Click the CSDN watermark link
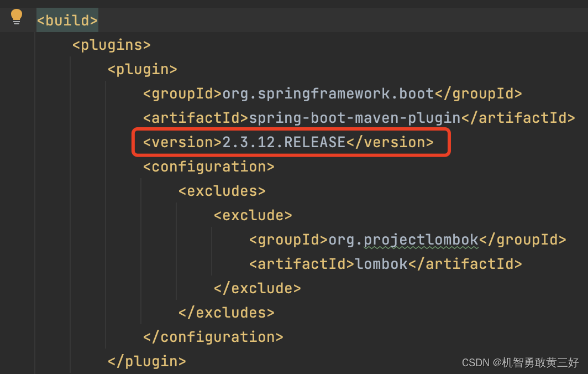This screenshot has width=588, height=374. [520, 362]
